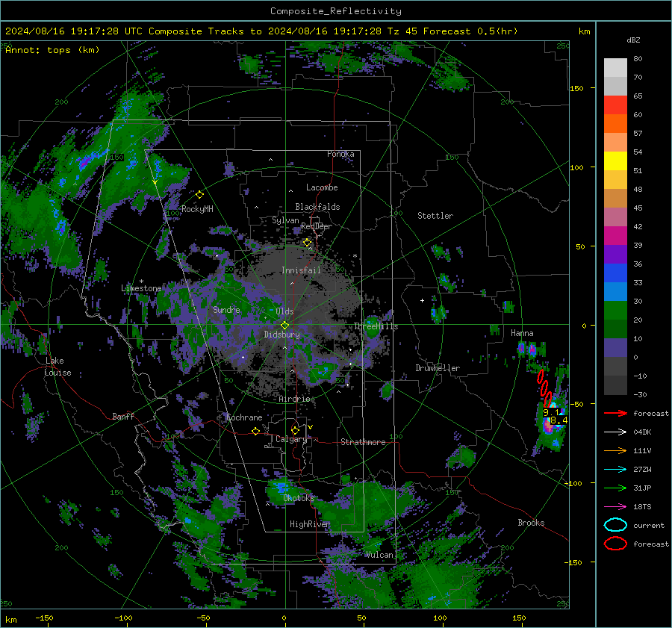
Task: Click the Innisfail city label
Action: tap(301, 270)
